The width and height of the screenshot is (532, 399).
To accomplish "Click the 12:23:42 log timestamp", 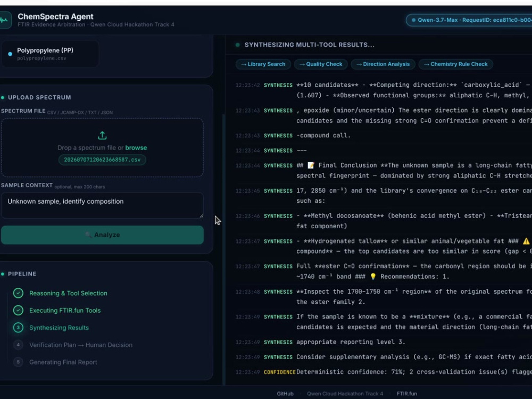I will [x=248, y=85].
